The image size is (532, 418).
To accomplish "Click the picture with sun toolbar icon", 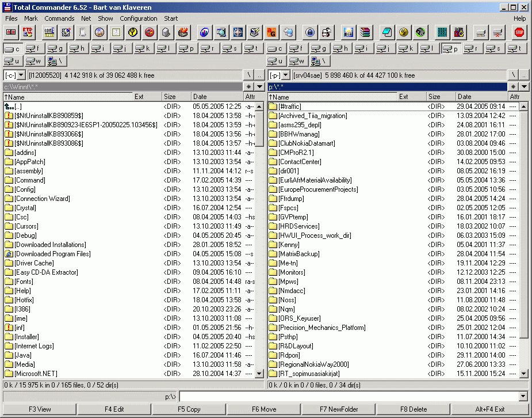I will pyautogui.click(x=349, y=32).
